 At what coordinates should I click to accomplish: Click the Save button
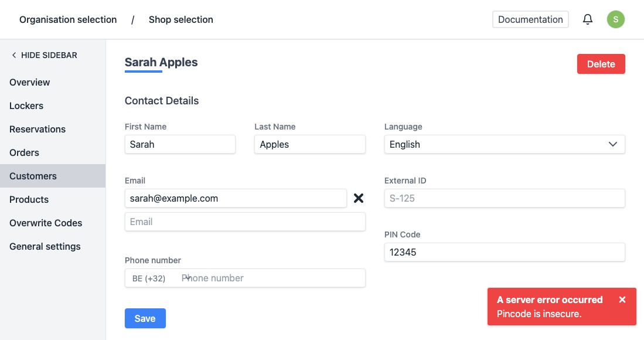(x=145, y=318)
